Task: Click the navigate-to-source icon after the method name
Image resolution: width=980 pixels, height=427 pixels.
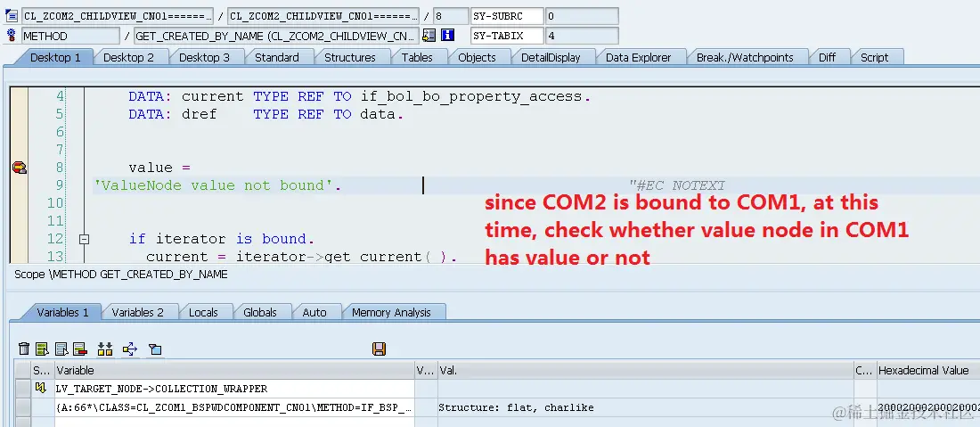Action: click(x=429, y=36)
